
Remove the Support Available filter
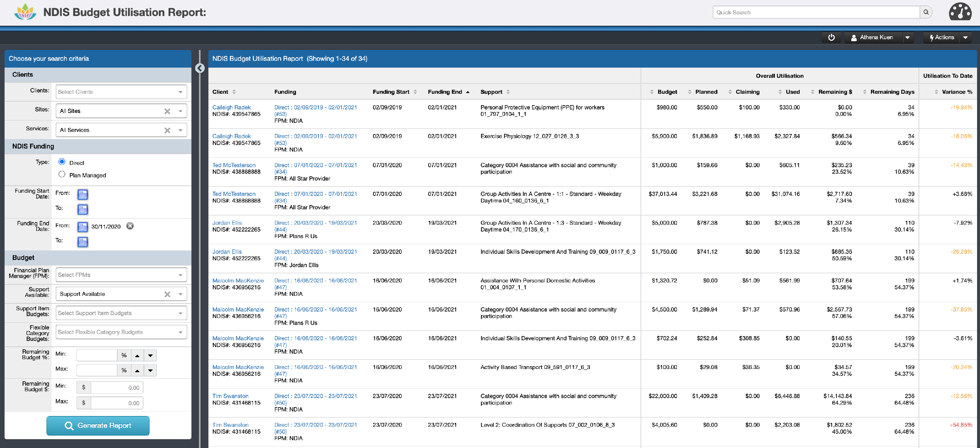point(167,294)
